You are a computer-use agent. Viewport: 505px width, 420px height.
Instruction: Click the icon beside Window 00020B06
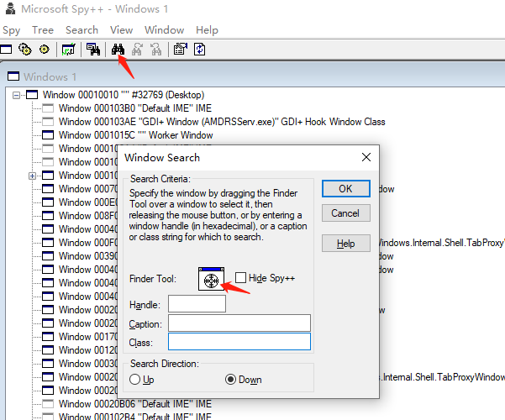click(48, 403)
